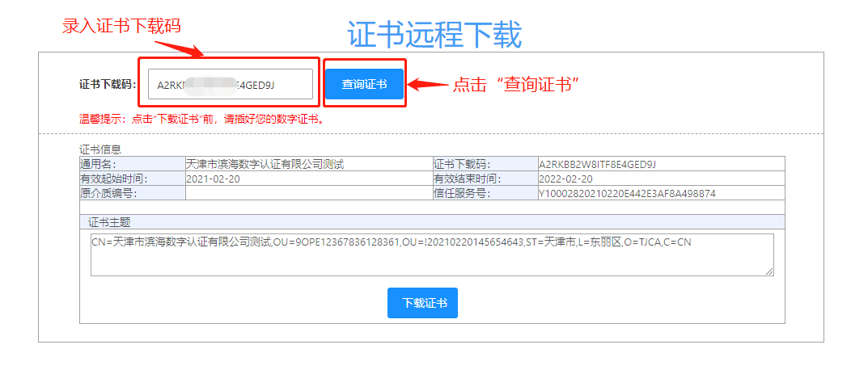The height and width of the screenshot is (370, 868).
Task: Select the 信任服务号 value starting with Y1000
Action: click(627, 193)
